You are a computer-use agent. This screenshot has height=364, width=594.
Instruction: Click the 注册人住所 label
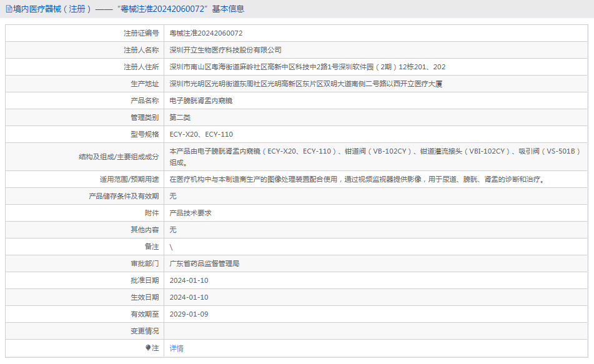click(x=141, y=67)
